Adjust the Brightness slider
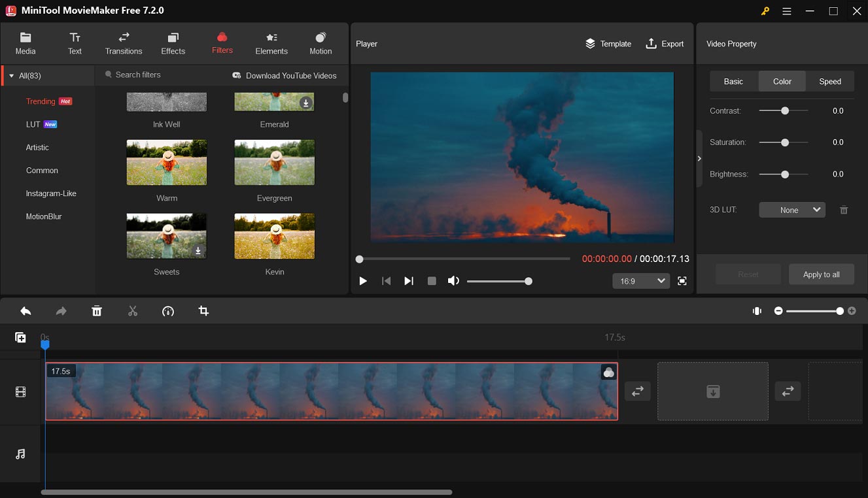Viewport: 868px width, 498px height. click(x=784, y=174)
